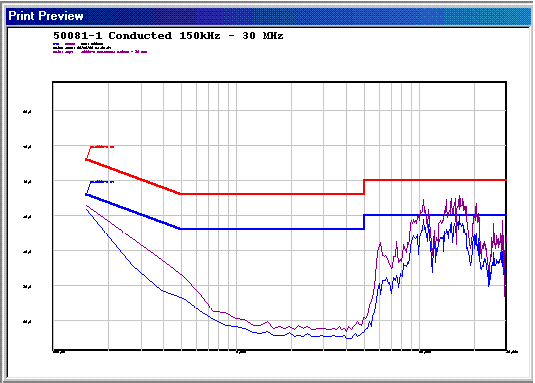Viewport: 535px width, 383px height.
Task: Click the step-up on red limit line
Action: [364, 187]
